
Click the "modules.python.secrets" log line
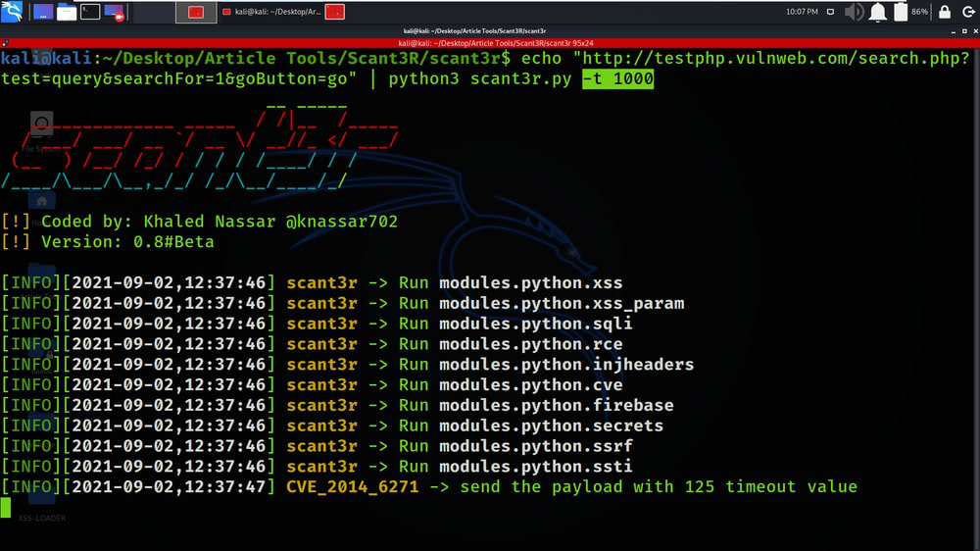tap(332, 426)
